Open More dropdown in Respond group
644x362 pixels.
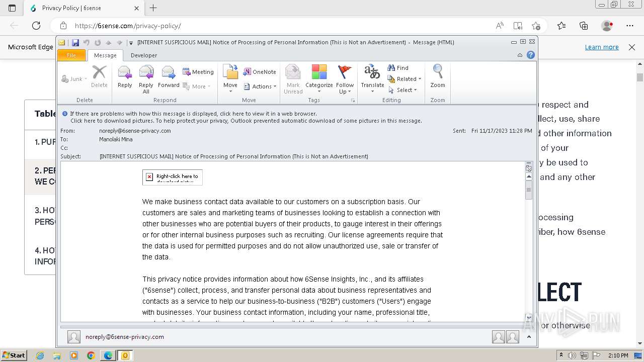(x=197, y=86)
